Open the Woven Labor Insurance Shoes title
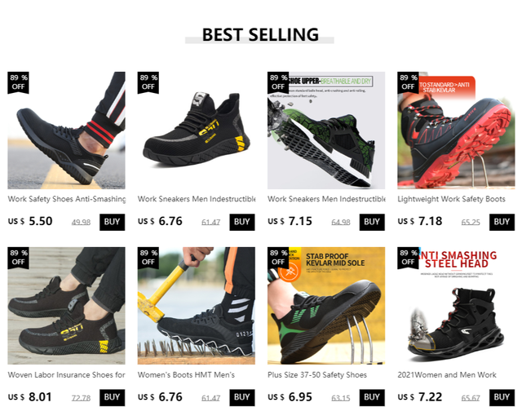The height and width of the screenshot is (420, 522). click(66, 375)
